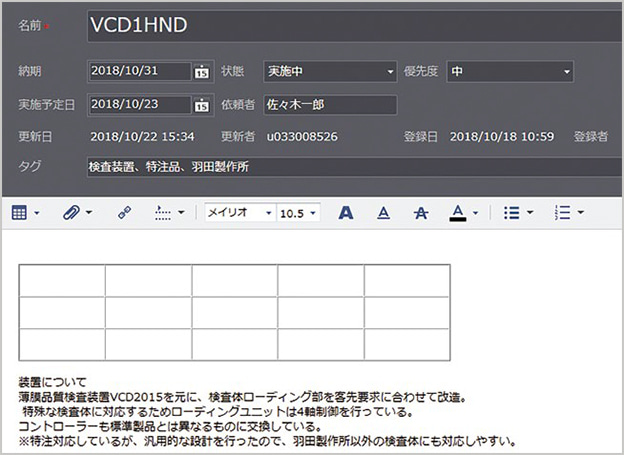Open the メイリオ font family dropdown
Screen dimensions: 624x455
coord(240,213)
